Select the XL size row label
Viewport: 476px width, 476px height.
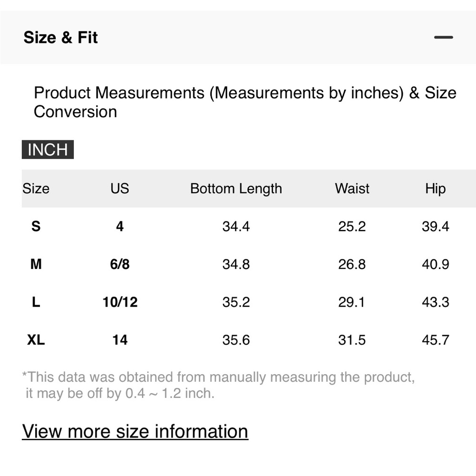[x=36, y=340]
